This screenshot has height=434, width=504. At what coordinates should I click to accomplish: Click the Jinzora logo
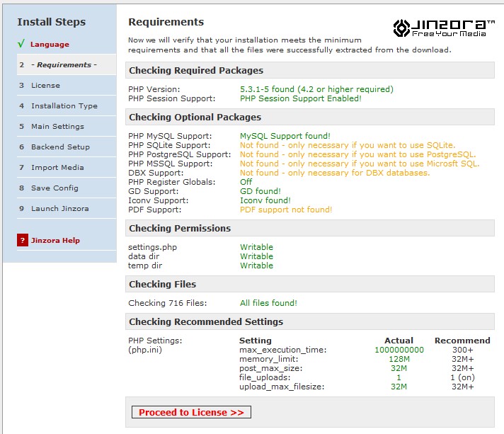tap(444, 28)
